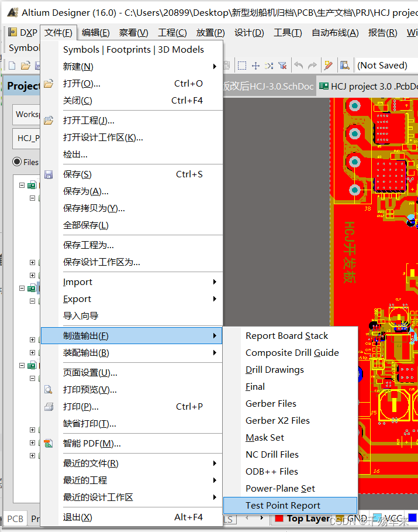The width and height of the screenshot is (418, 532).
Task: Select Composite Drill Guide
Action: click(x=290, y=353)
